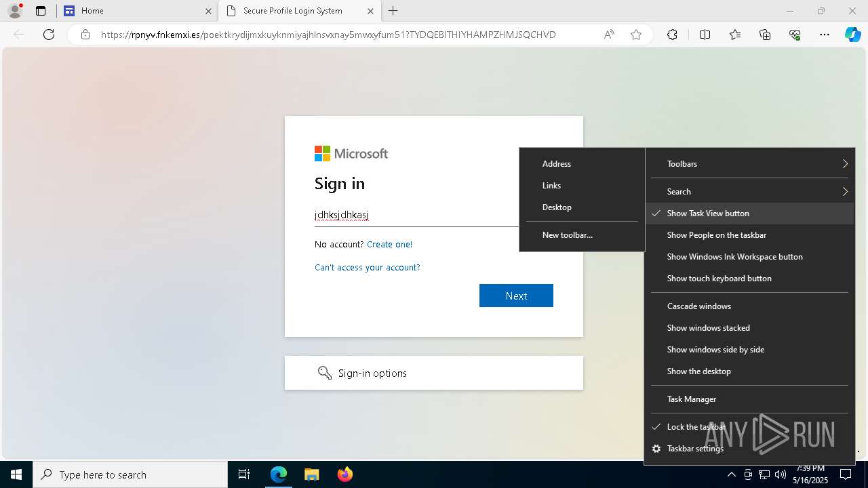Screen dimensions: 868x488
Task: Open a new tab with plus
Action: 393,11
